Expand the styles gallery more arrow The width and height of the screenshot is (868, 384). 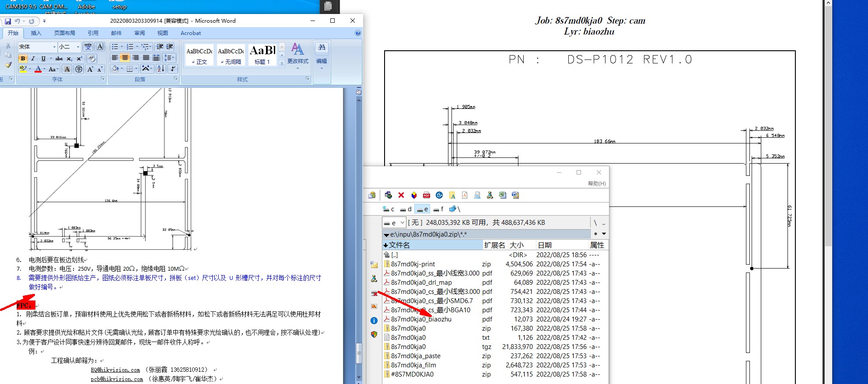[282, 63]
